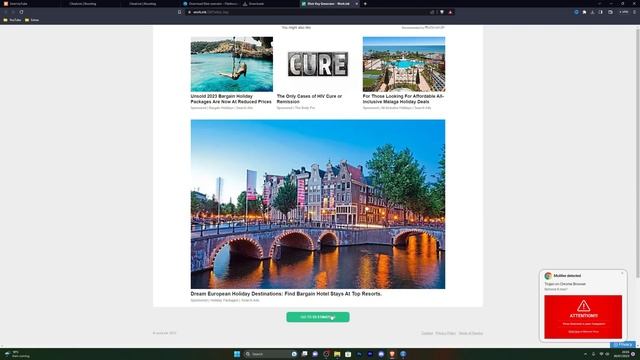Show hidden system tray icons
The image size is (640, 360).
(x=585, y=354)
